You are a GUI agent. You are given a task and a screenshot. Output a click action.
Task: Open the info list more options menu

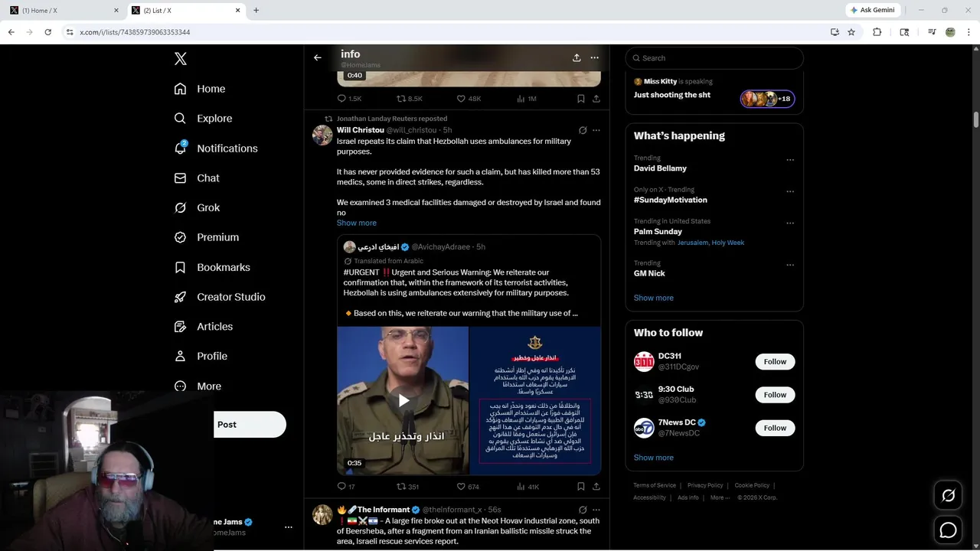tap(595, 57)
